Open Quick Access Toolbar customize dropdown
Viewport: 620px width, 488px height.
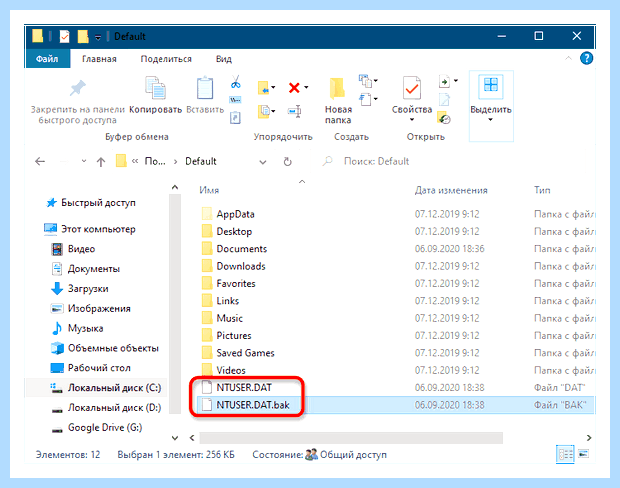click(98, 37)
